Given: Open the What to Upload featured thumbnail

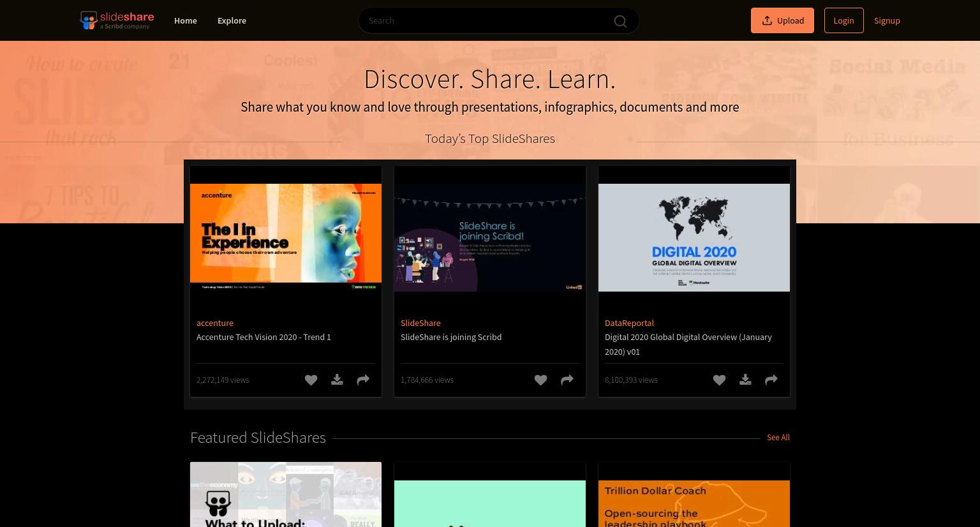Looking at the screenshot, I should click(286, 494).
